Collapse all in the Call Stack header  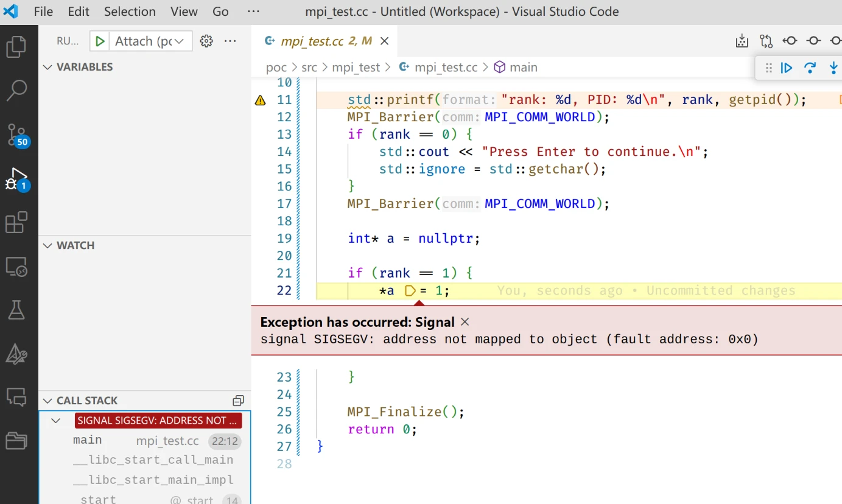click(238, 401)
